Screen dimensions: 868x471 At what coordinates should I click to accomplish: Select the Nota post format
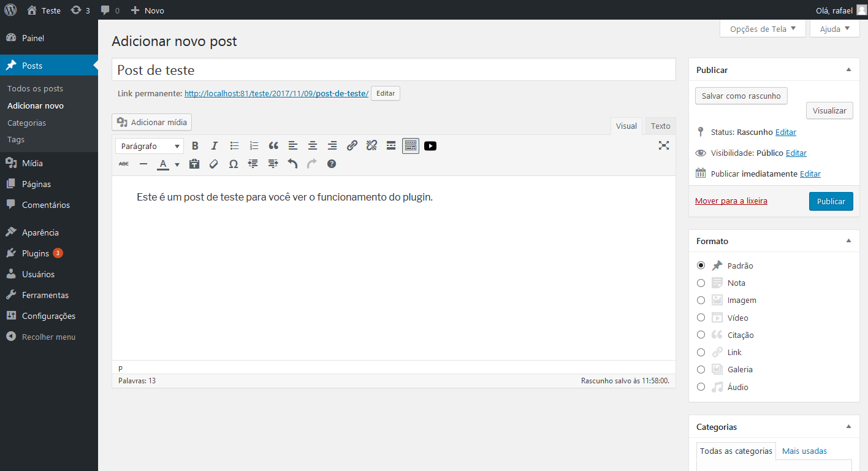point(701,283)
